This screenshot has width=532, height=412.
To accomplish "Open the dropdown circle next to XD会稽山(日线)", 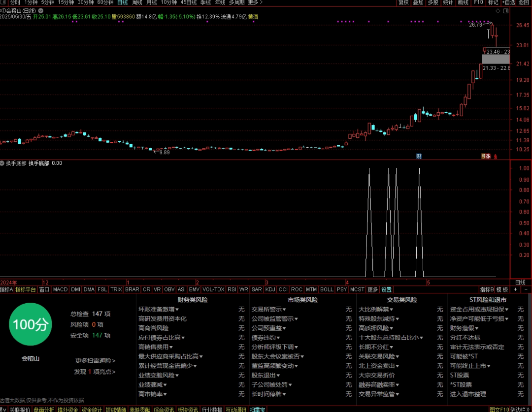I will [x=41, y=11].
